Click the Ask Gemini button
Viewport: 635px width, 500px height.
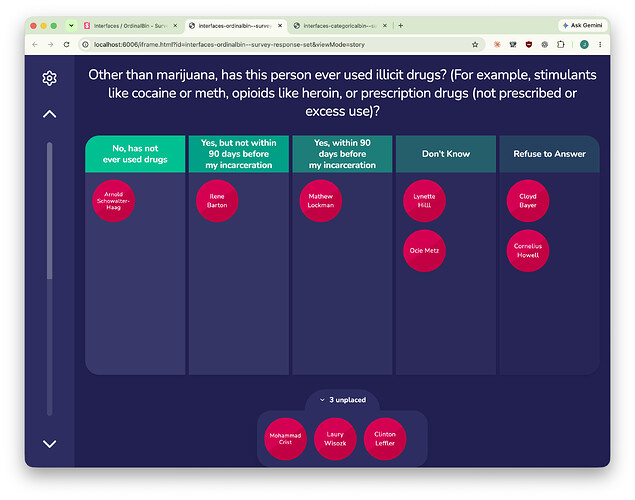(582, 26)
